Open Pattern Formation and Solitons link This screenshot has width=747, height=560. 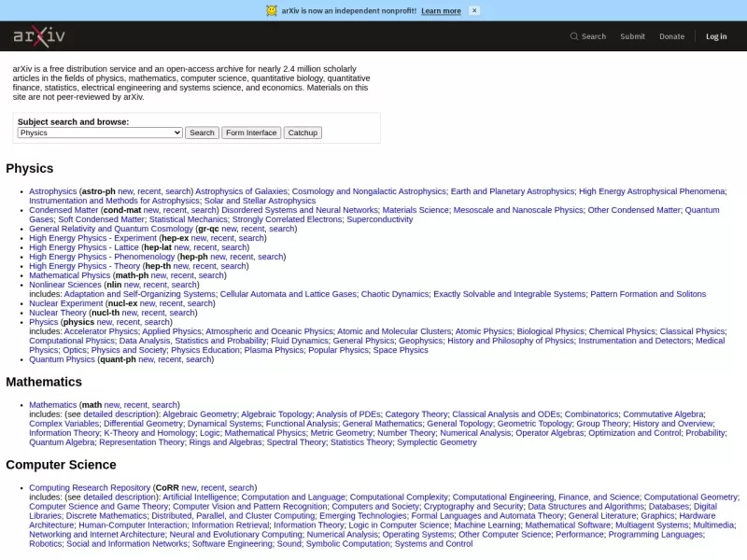coord(648,294)
